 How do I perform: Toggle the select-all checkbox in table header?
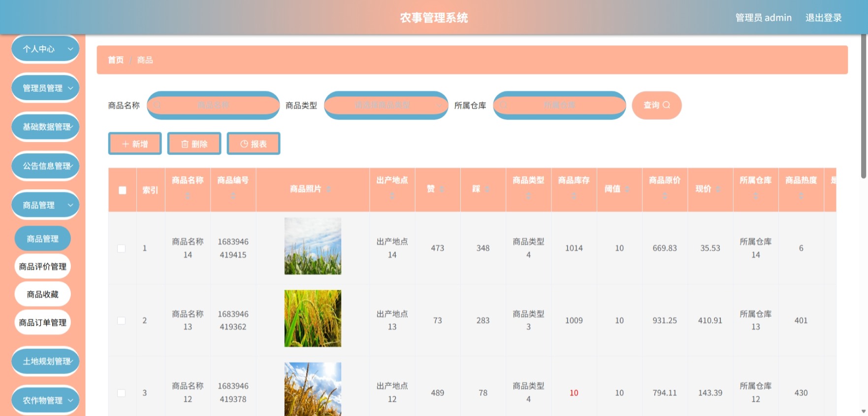(x=123, y=190)
